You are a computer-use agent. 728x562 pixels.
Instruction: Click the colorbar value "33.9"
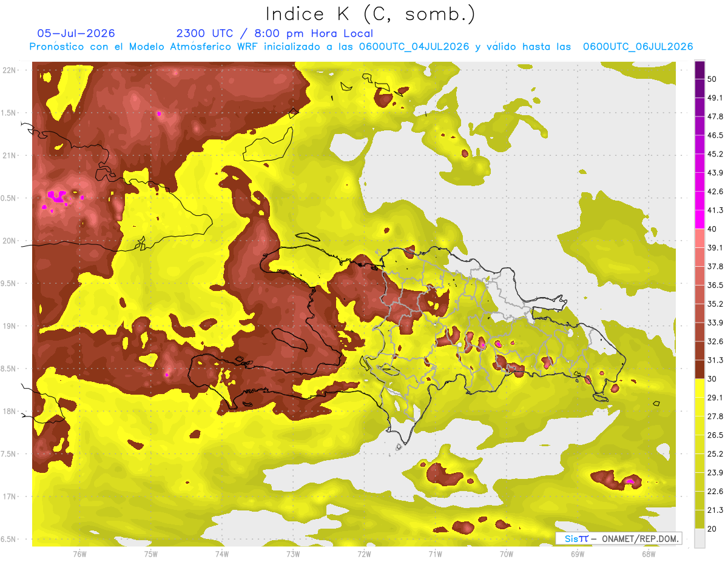point(716,323)
